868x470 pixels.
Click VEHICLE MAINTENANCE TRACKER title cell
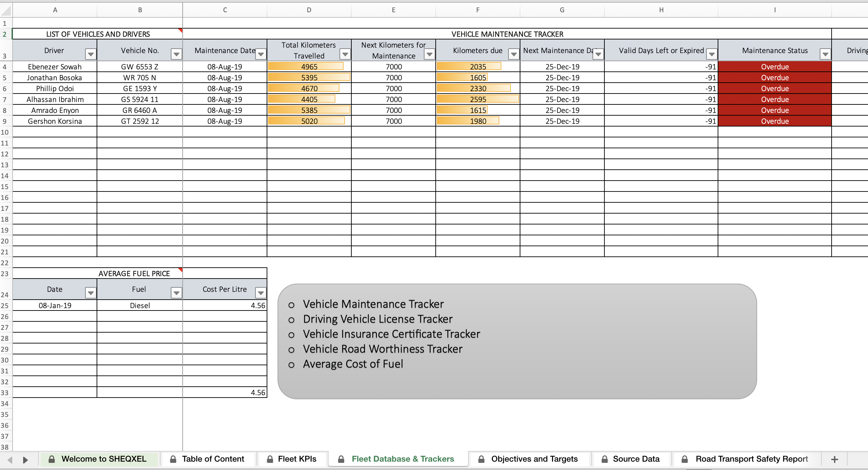(507, 34)
